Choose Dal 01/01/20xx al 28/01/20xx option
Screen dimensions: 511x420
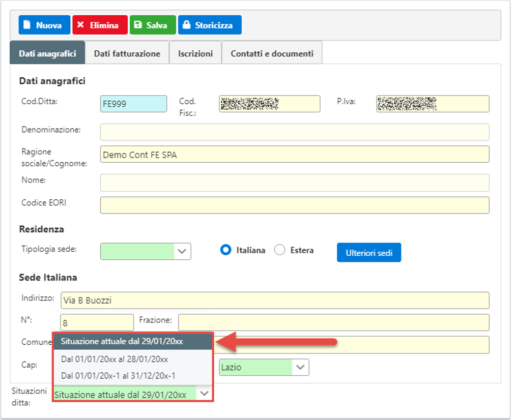coord(115,359)
